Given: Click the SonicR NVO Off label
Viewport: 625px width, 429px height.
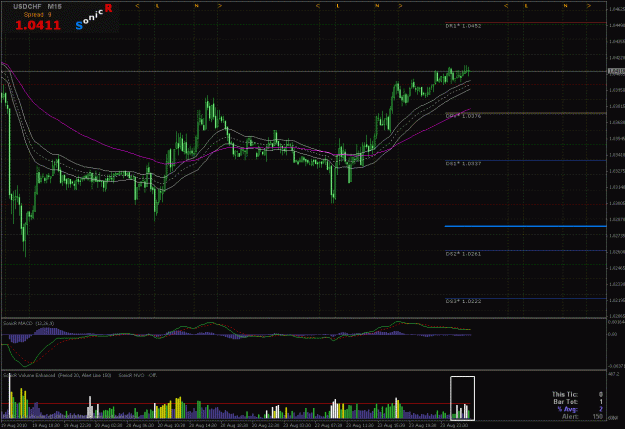Looking at the screenshot, I should pos(138,375).
